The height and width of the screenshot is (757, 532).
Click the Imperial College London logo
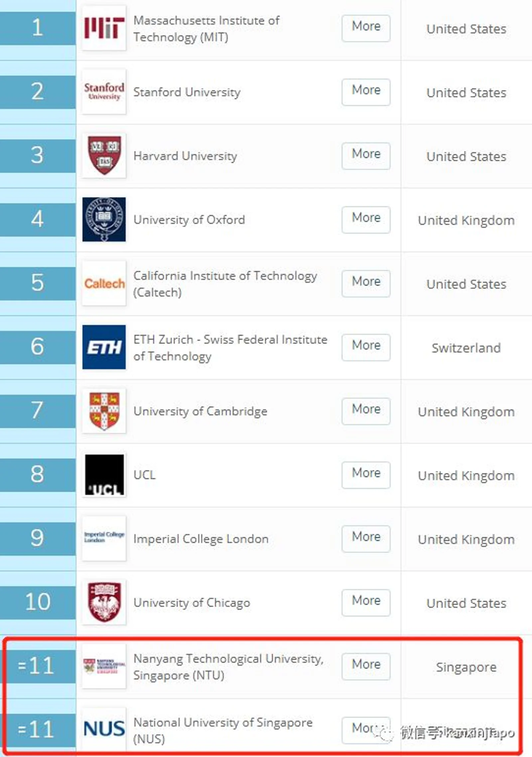(x=104, y=539)
